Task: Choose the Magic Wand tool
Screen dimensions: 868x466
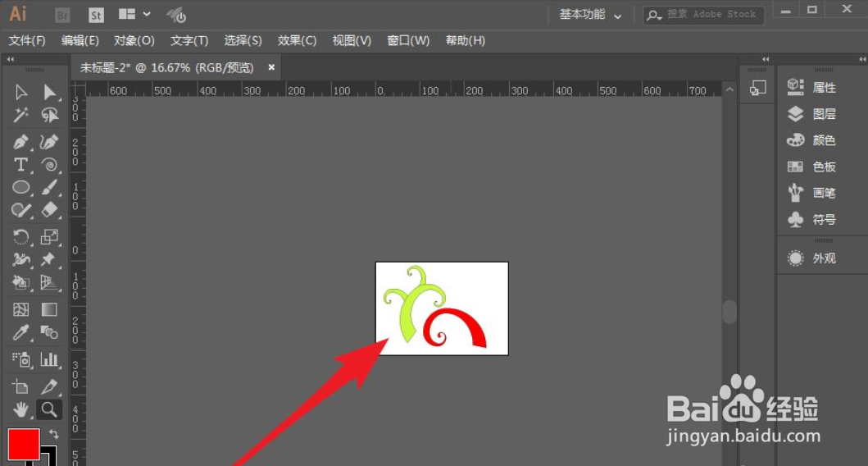Action: tap(21, 115)
